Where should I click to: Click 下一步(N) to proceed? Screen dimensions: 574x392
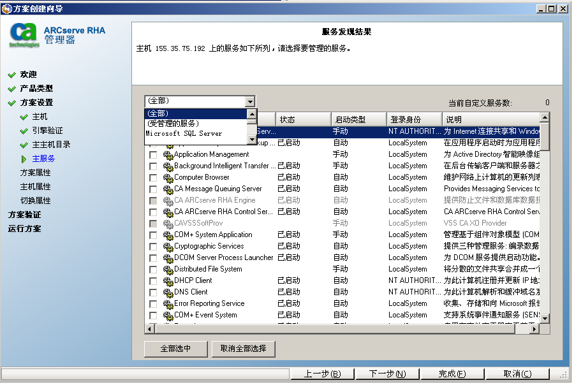tap(387, 374)
